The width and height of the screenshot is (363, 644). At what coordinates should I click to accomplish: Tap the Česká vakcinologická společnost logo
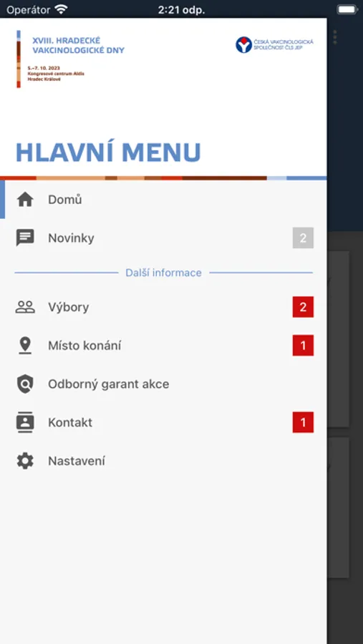tap(275, 45)
